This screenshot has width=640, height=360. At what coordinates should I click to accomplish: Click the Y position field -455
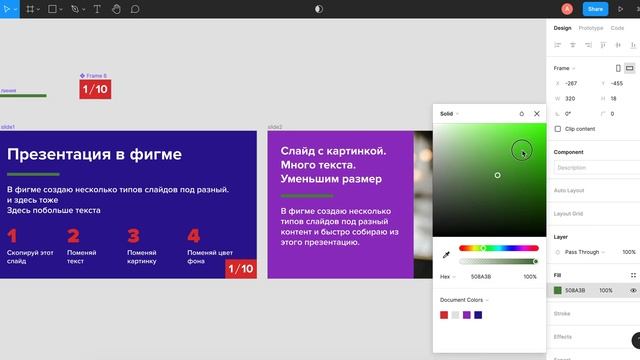click(617, 83)
